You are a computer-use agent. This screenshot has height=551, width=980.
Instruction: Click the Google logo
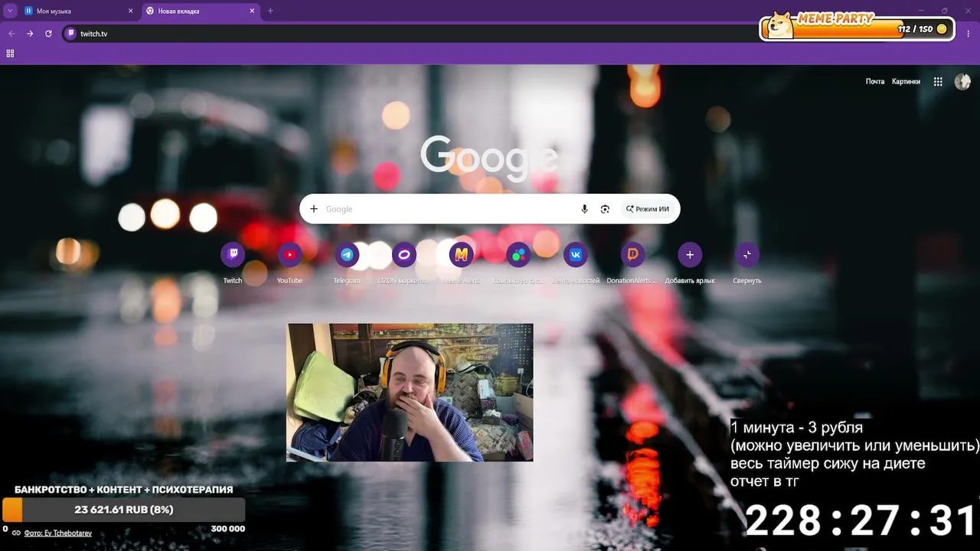tap(488, 157)
